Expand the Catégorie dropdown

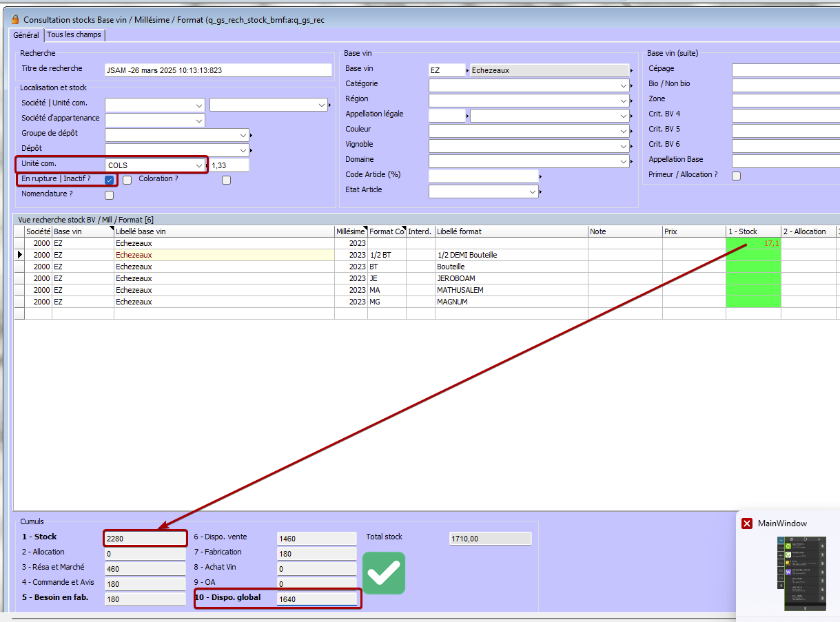[x=623, y=85]
